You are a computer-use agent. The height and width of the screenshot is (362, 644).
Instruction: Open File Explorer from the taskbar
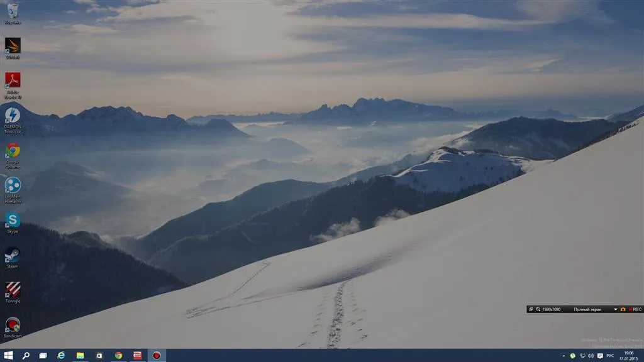[80, 356]
